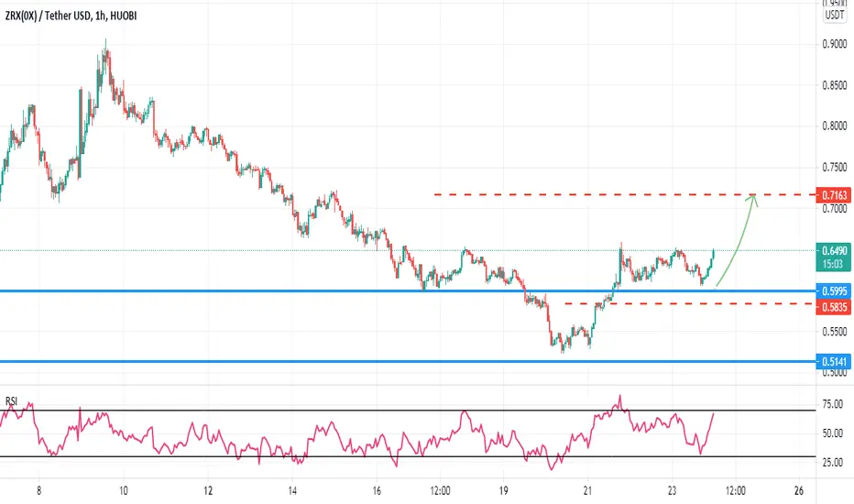The image size is (854, 504).
Task: Click the RSI indicator label
Action: pyautogui.click(x=11, y=401)
